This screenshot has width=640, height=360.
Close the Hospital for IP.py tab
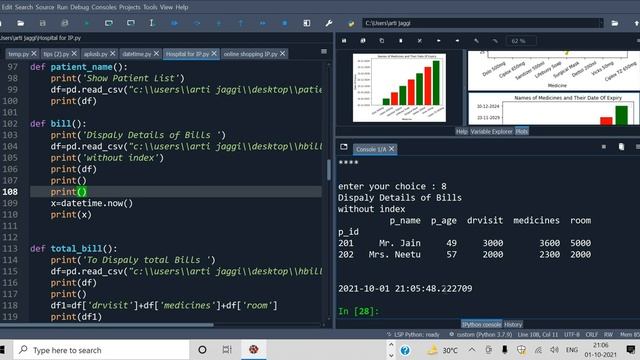click(214, 53)
